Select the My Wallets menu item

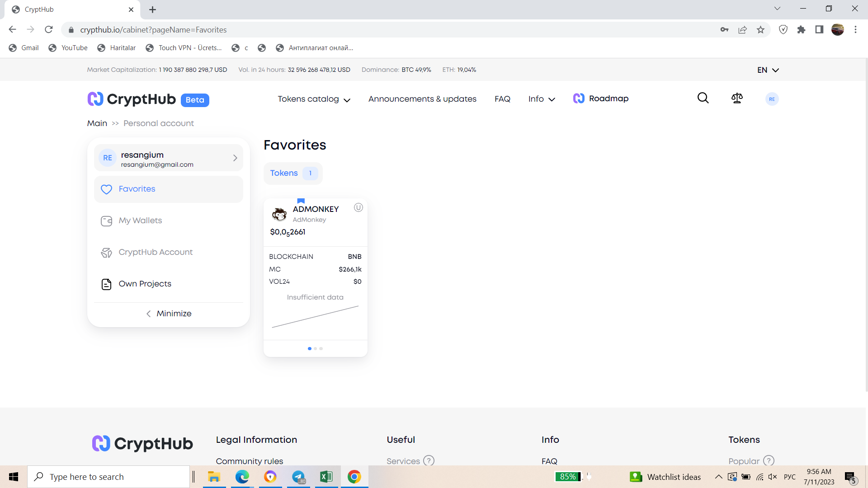pyautogui.click(x=140, y=221)
